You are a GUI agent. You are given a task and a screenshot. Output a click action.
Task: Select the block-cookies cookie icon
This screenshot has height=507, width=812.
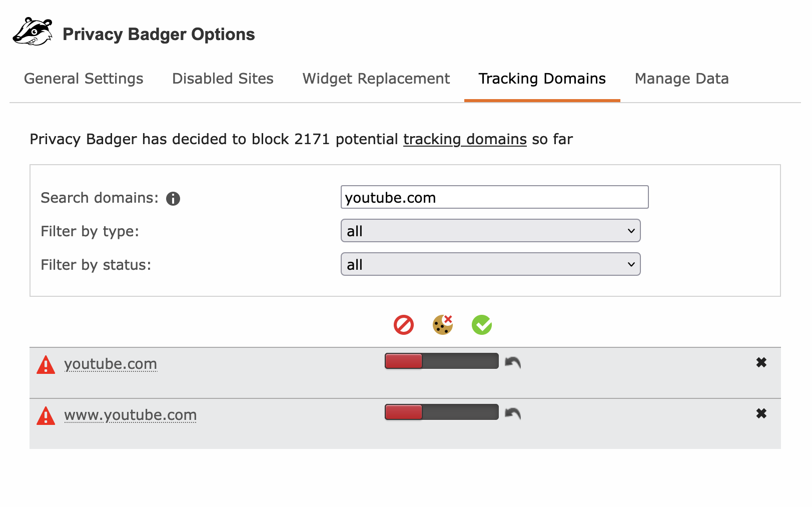pyautogui.click(x=442, y=325)
